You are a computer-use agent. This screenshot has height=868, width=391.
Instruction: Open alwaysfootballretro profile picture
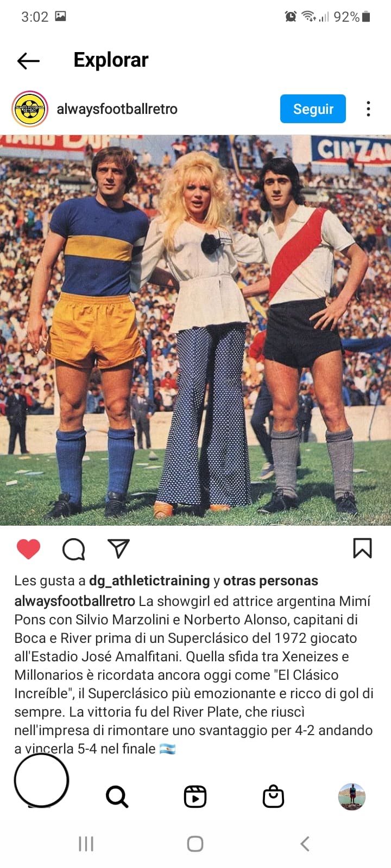click(x=30, y=109)
